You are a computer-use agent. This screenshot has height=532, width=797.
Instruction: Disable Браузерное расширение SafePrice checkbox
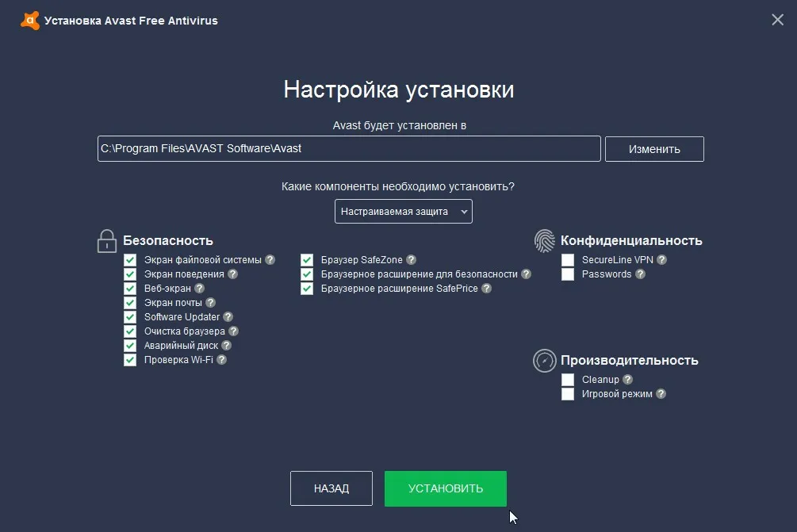point(307,289)
